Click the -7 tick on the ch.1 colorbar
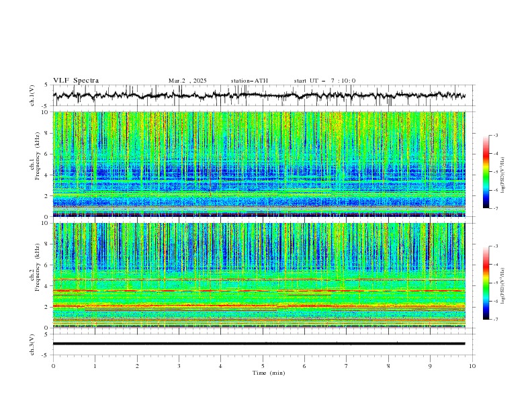The width and height of the screenshot is (532, 411). [x=495, y=208]
